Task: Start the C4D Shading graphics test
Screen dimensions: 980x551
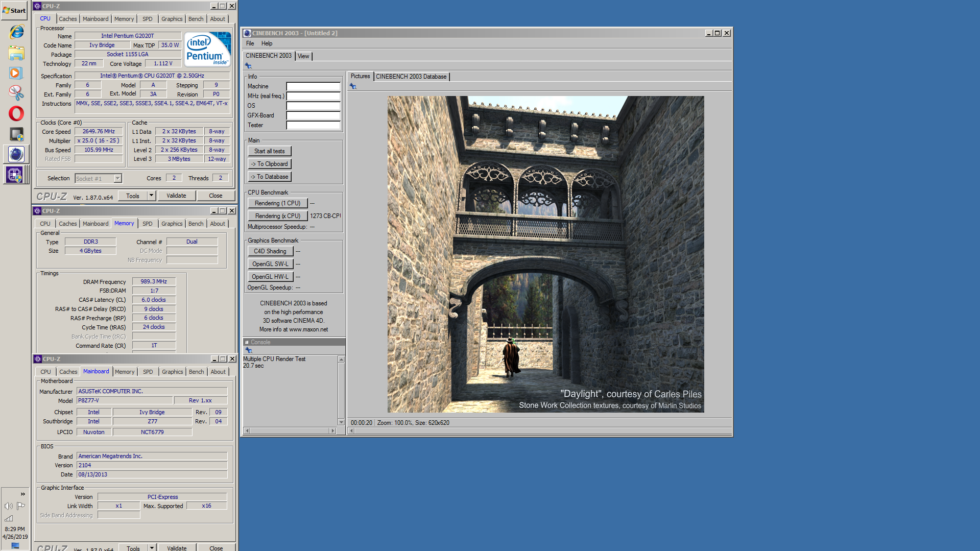Action: pos(270,251)
